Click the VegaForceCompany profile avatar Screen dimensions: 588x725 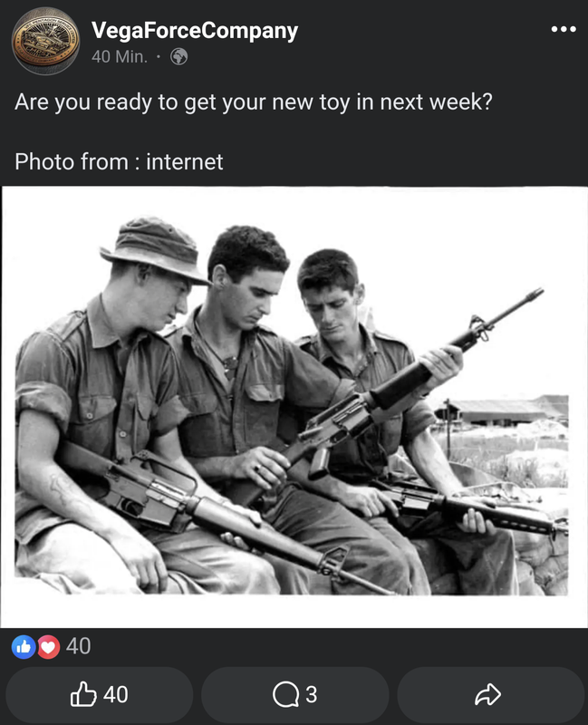[45, 41]
